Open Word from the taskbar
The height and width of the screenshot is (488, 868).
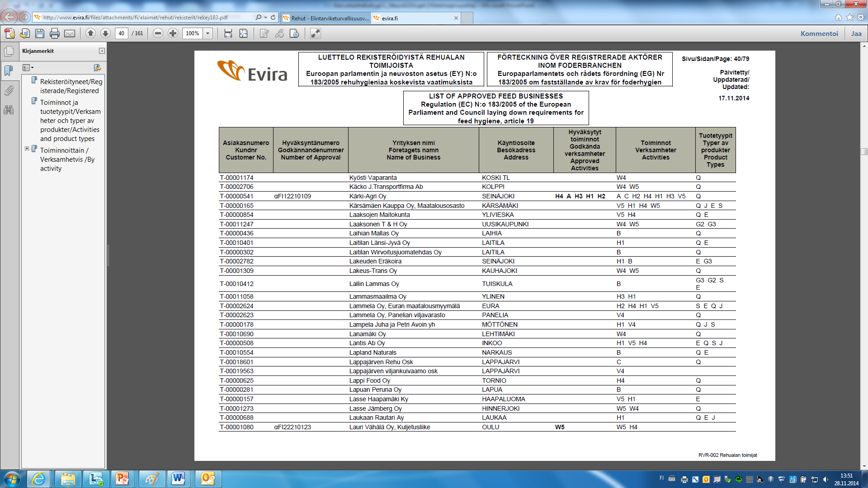[178, 479]
